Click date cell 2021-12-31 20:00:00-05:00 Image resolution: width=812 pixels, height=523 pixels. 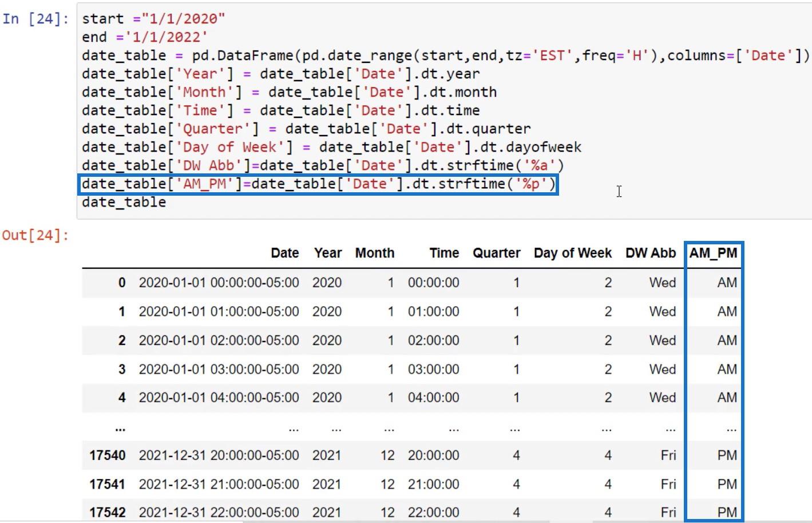219,455
